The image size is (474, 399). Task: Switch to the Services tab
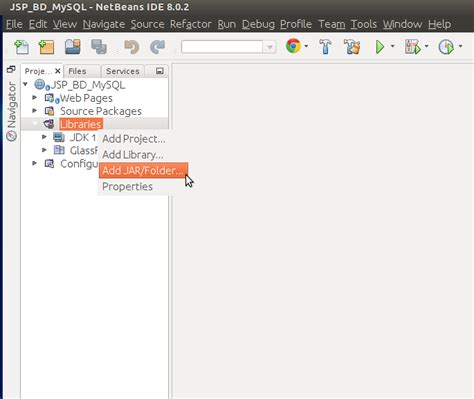click(x=122, y=71)
